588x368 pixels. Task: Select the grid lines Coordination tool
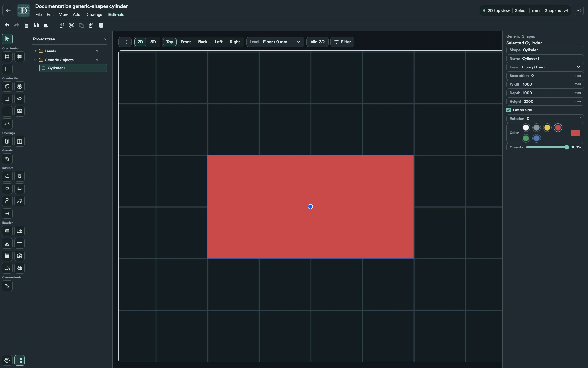coord(7,56)
